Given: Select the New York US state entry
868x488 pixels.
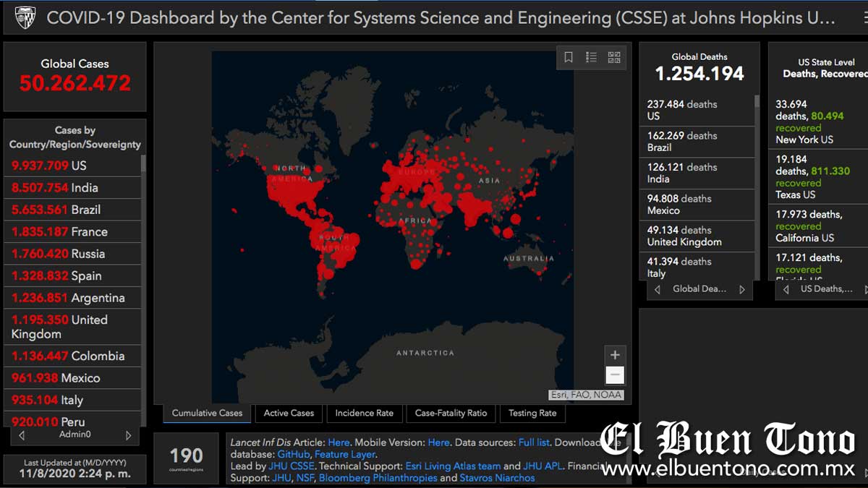Looking at the screenshot, I should coord(819,122).
